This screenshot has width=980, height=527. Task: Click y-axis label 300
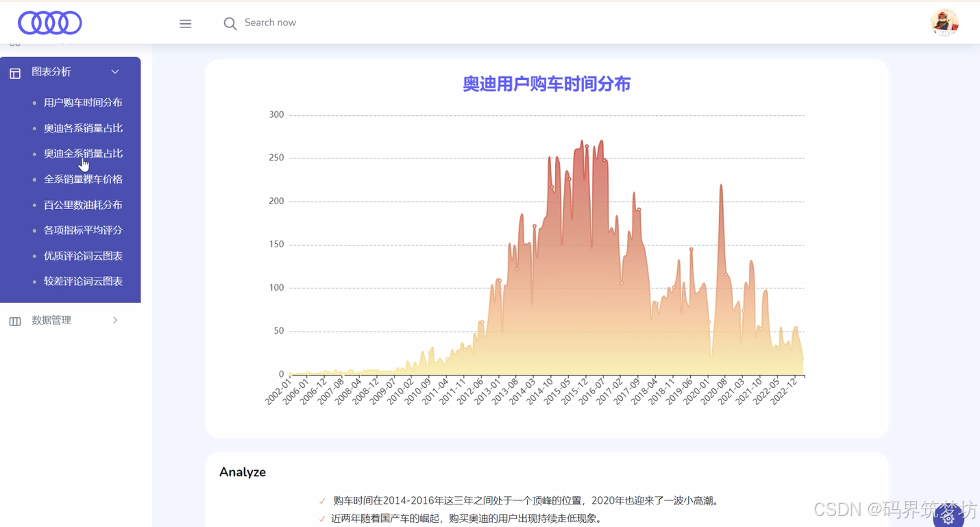click(276, 114)
